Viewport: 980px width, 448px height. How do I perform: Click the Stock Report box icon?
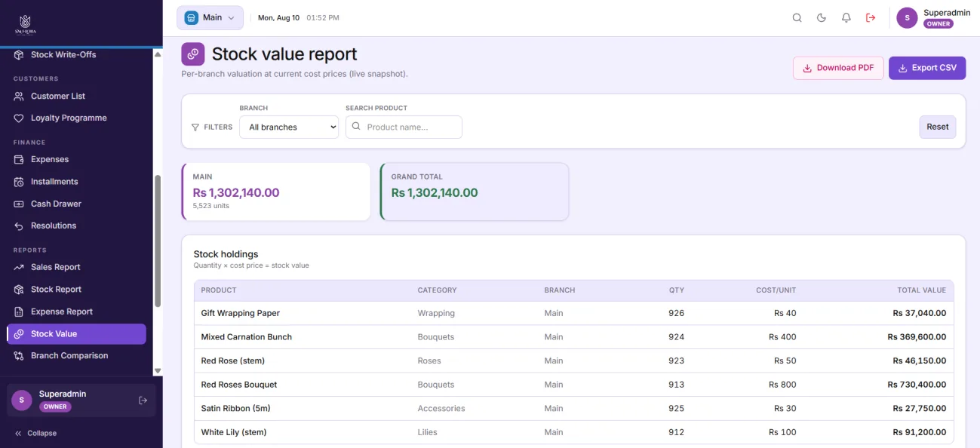click(19, 290)
